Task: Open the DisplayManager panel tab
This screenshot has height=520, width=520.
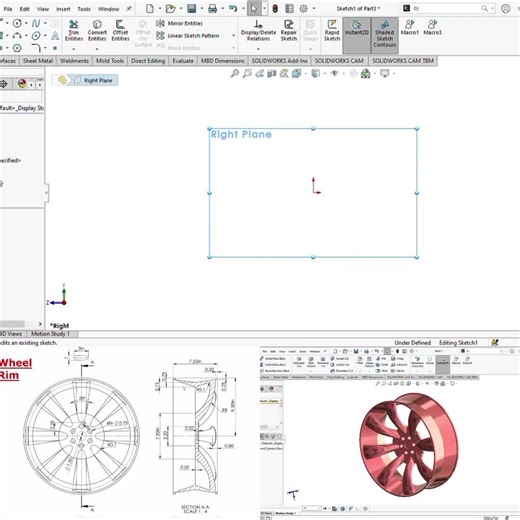Action: (x=22, y=84)
